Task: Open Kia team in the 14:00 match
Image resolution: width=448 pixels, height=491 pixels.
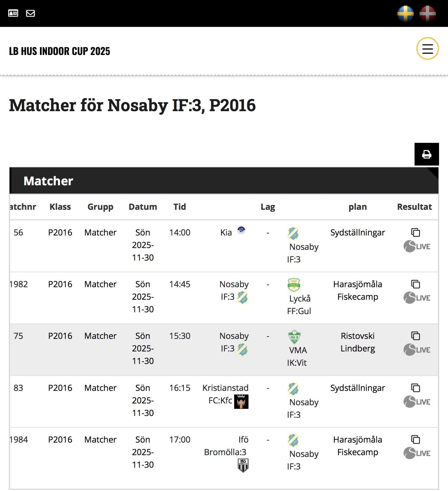Action: point(226,233)
